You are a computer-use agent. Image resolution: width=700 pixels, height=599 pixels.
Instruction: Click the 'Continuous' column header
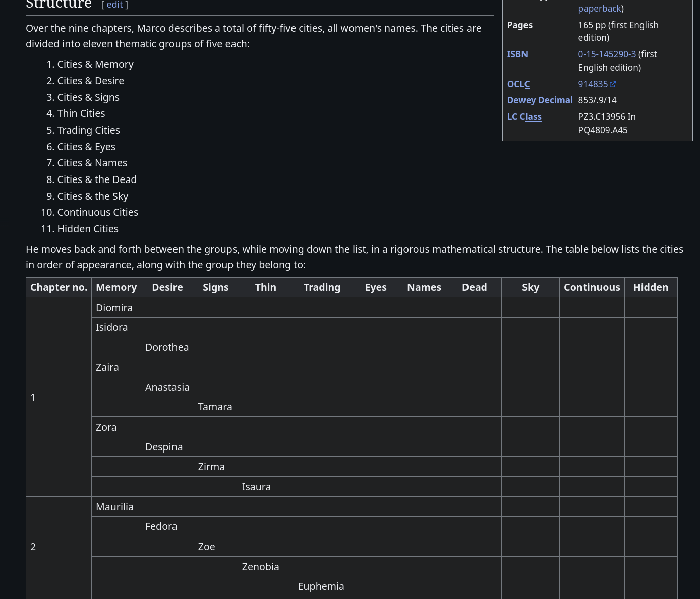coord(592,287)
